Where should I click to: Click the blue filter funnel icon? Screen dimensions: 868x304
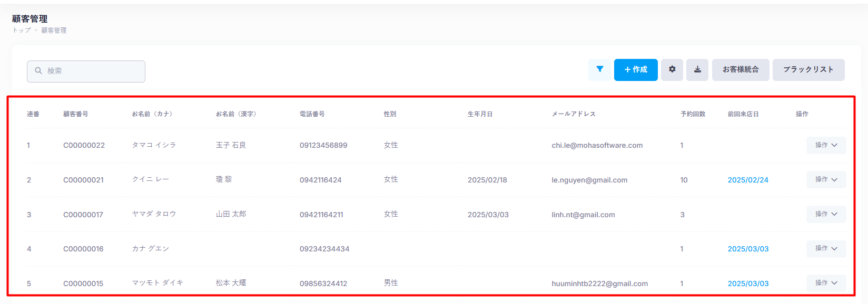click(x=599, y=69)
